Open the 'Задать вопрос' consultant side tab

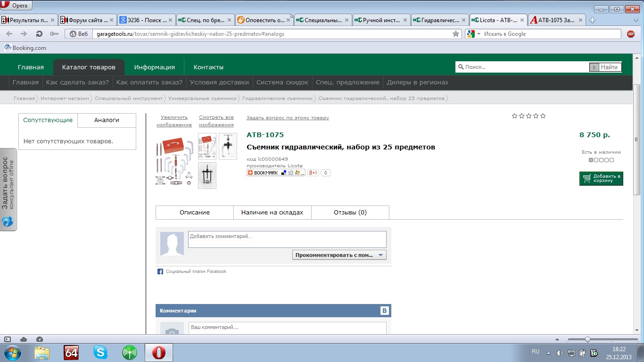8,189
